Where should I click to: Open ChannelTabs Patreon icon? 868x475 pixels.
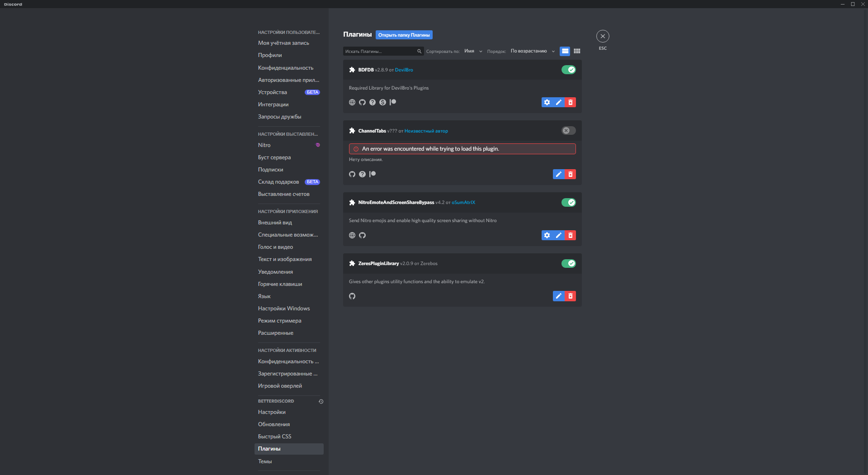(x=373, y=174)
